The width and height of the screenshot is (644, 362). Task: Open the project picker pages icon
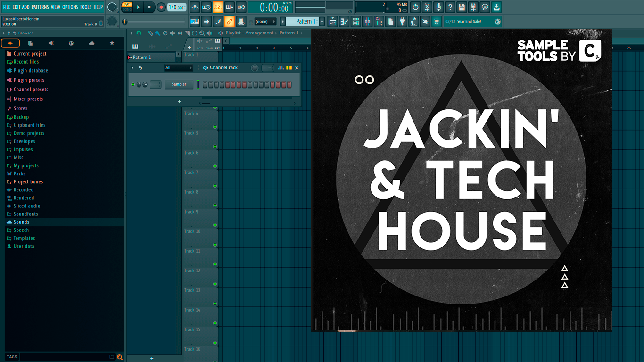tap(391, 21)
